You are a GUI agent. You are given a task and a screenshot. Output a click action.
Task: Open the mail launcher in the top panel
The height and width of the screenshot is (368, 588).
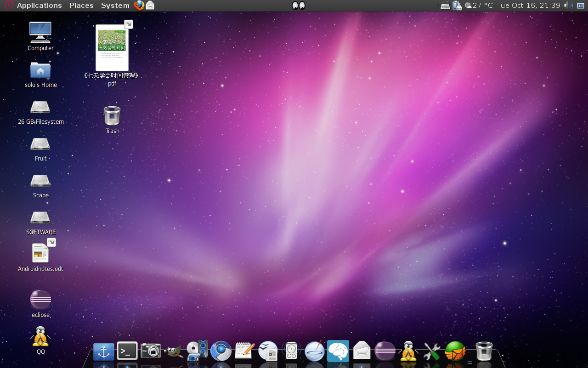click(x=150, y=6)
